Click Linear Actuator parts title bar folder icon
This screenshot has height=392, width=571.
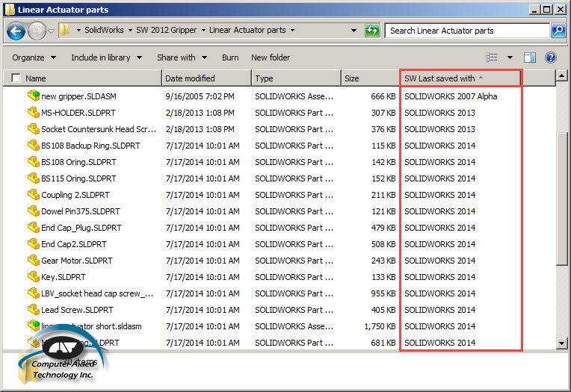point(10,10)
